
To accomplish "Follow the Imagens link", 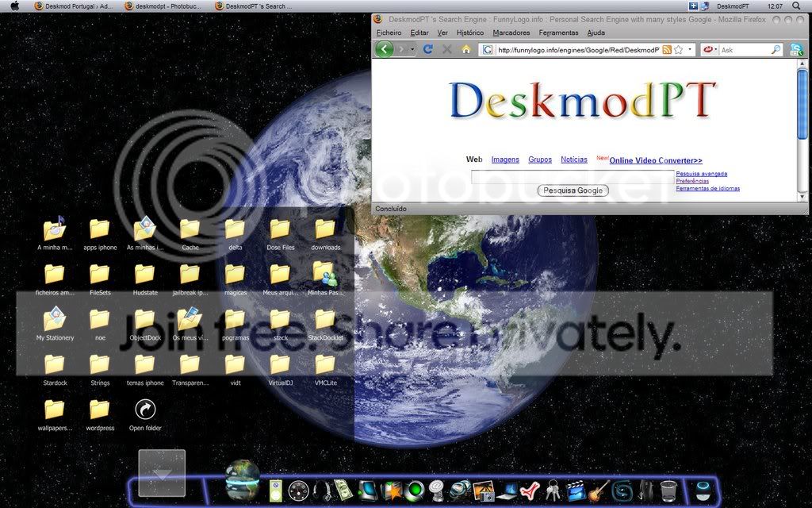I will tap(505, 160).
